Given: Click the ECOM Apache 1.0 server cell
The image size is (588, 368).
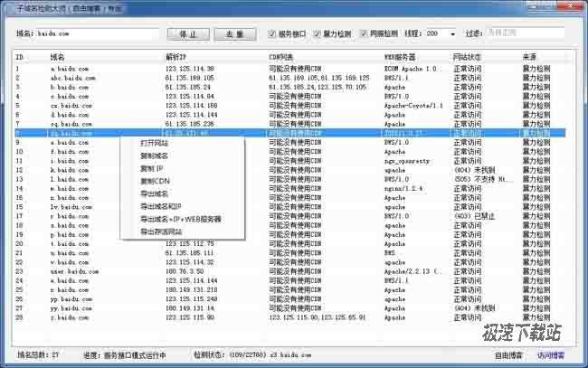Looking at the screenshot, I should 411,69.
